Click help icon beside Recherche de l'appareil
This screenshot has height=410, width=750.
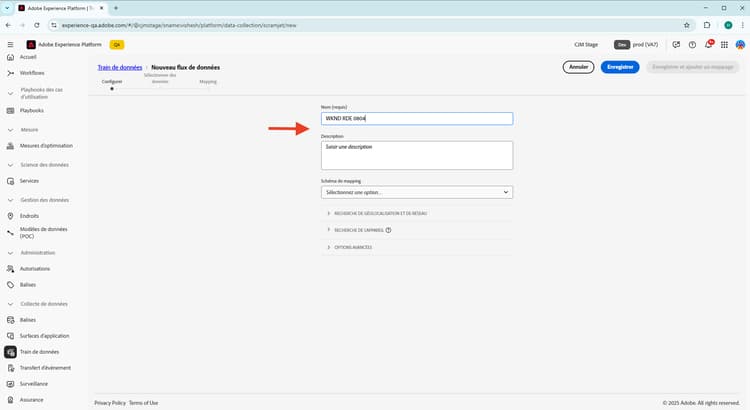coord(388,230)
